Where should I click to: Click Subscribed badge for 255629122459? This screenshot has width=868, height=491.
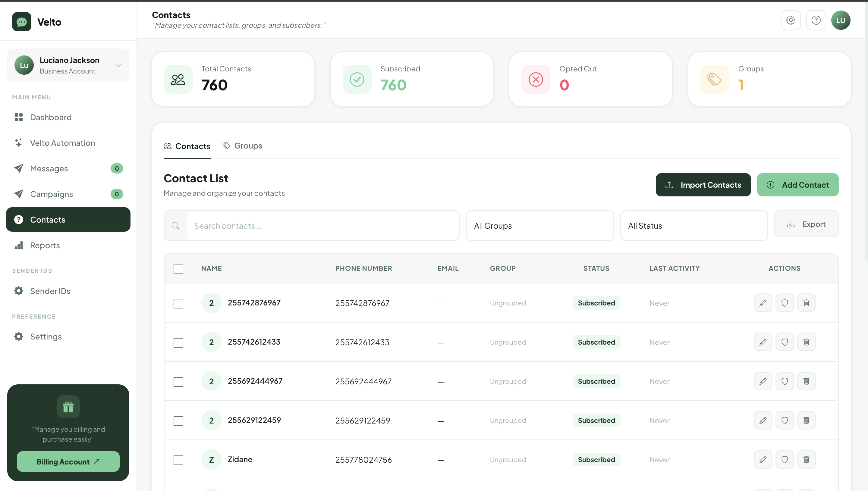click(x=596, y=420)
